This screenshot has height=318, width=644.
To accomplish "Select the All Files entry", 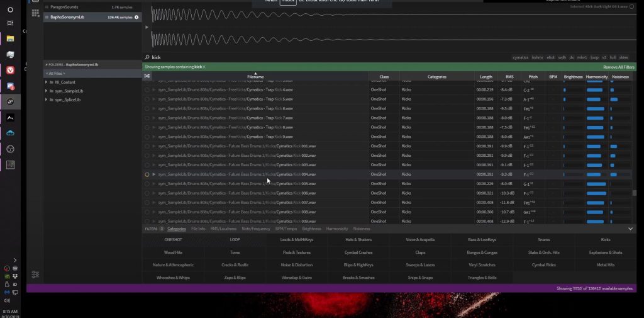I will click(x=93, y=73).
